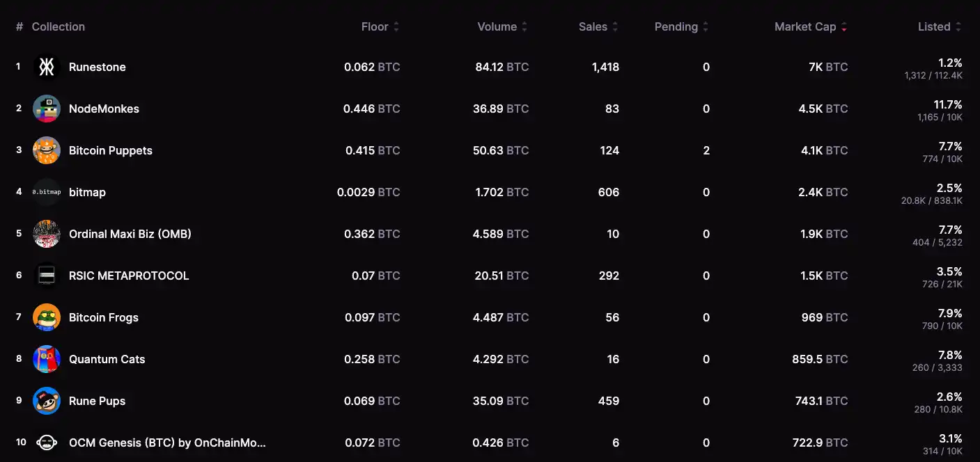Image resolution: width=980 pixels, height=462 pixels.
Task: Open the Bitcoin Puppets avatar icon
Action: (47, 150)
